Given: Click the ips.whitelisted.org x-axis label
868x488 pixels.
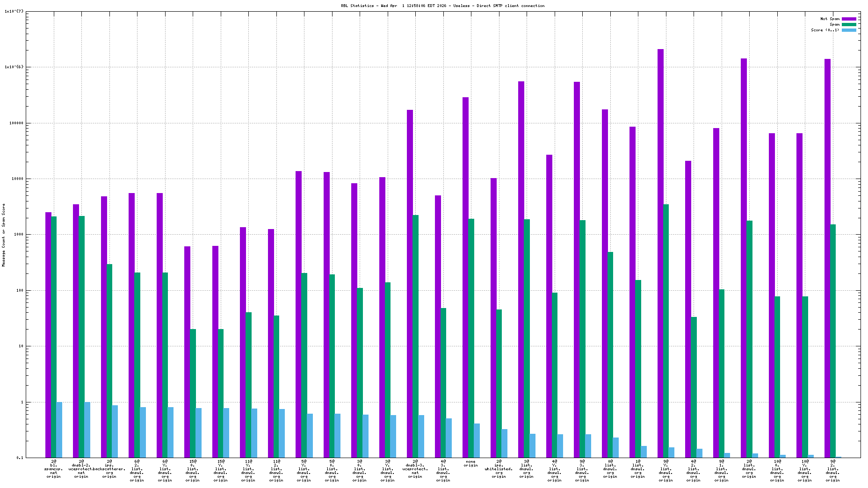Looking at the screenshot, I should [x=499, y=469].
